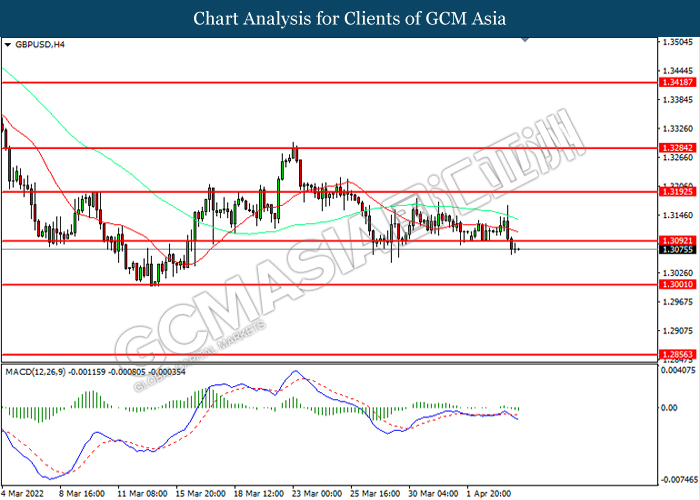This screenshot has height=500, width=700.
Task: Click the Chart Analysis for Clients title
Action: [x=350, y=18]
